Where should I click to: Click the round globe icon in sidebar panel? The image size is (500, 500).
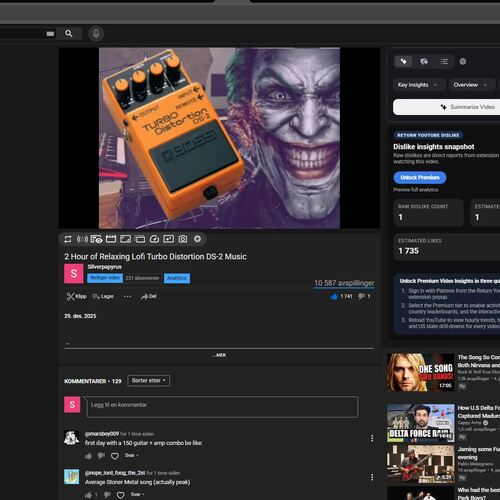tap(463, 61)
